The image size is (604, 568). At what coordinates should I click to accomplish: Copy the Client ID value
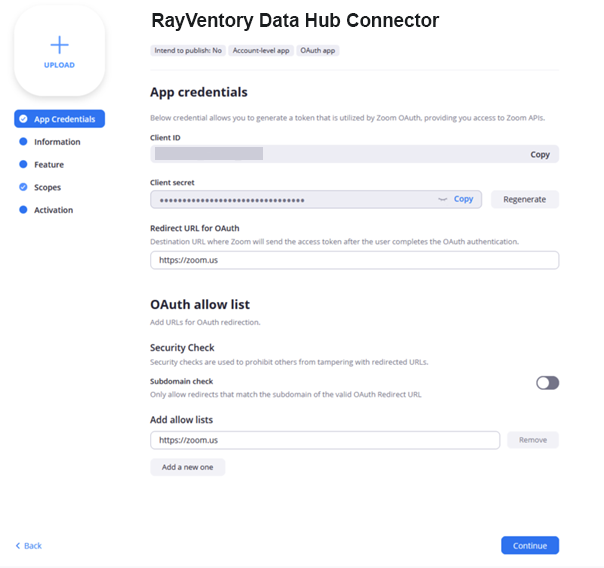[x=540, y=155]
